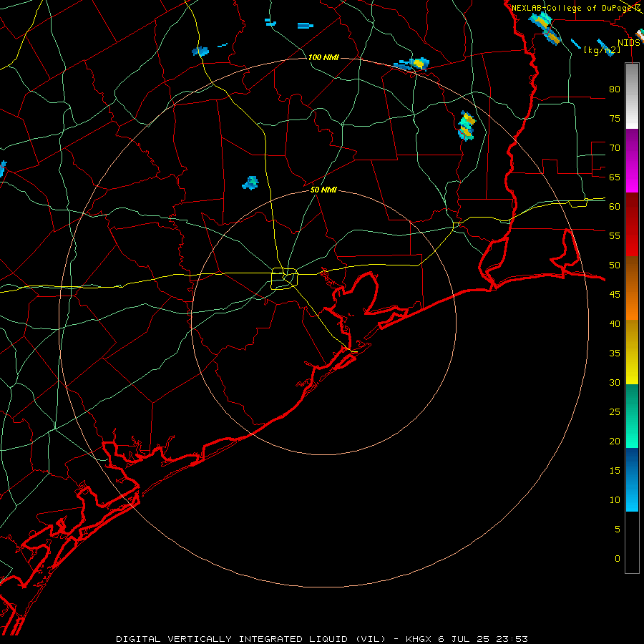Select the "45" value on the color scale
644x644 pixels.
615,295
